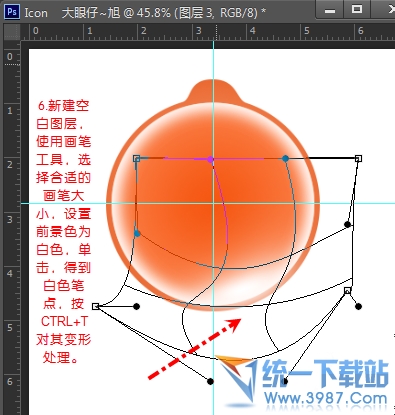Select the top-right warp mesh corner point
395x415 pixels.
(x=358, y=158)
